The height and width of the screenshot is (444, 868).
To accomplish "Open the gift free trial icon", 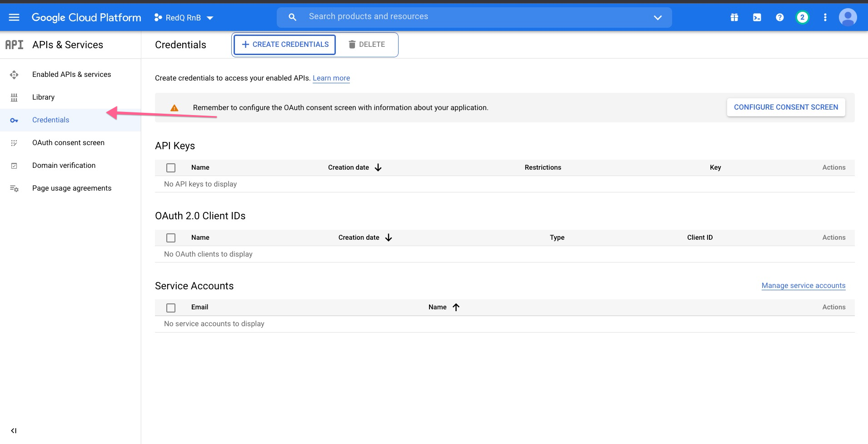I will tap(734, 17).
